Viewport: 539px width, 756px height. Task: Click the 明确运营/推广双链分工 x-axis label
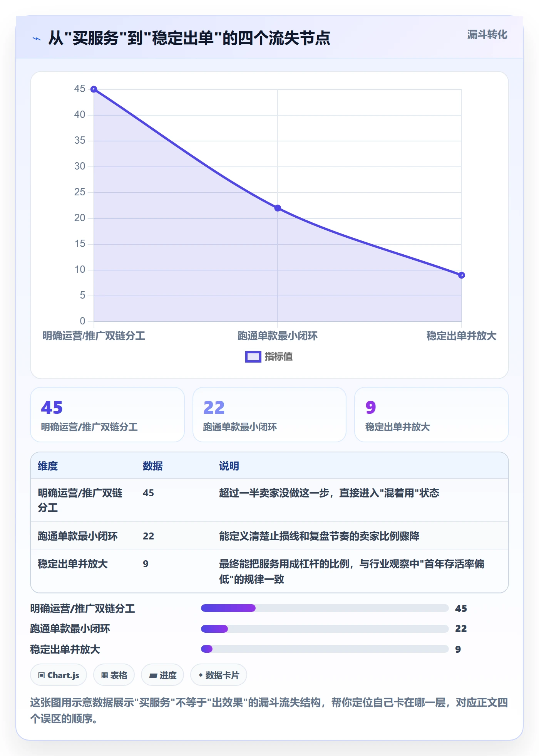pos(94,336)
